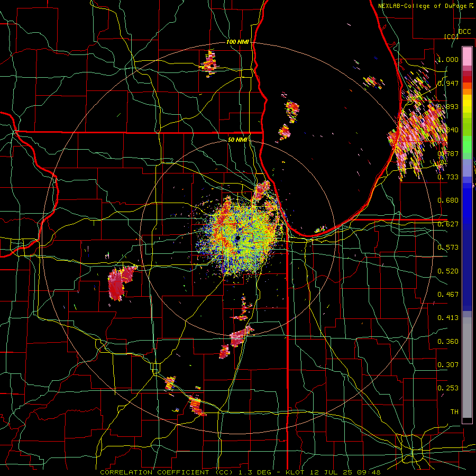Click the 0.307 color scale label

[448, 365]
